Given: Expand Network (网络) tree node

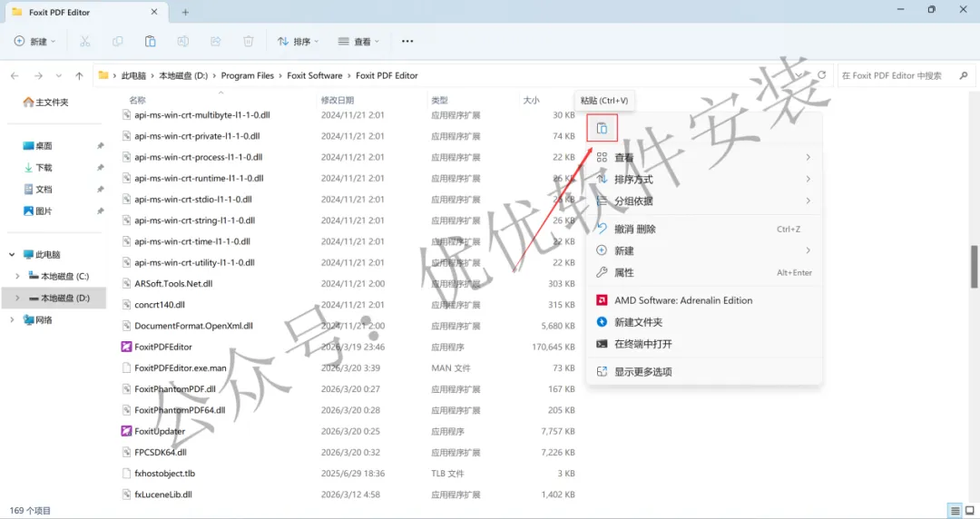Looking at the screenshot, I should coord(12,320).
